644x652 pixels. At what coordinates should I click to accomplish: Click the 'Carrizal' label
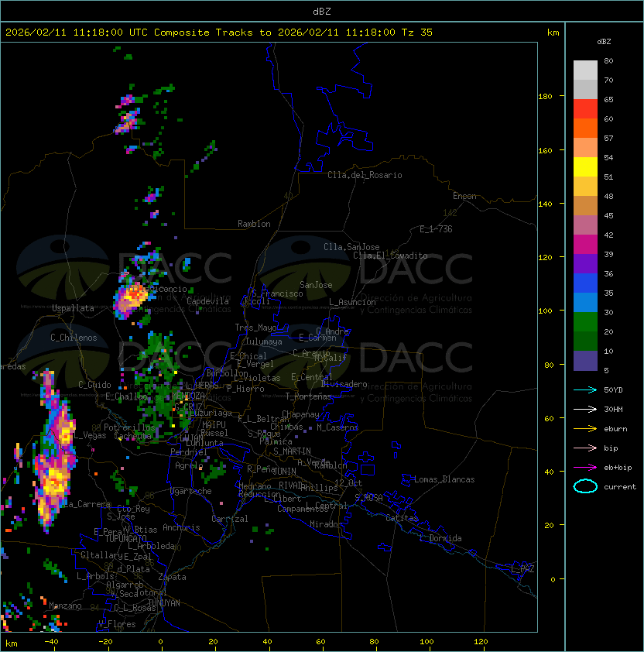point(230,519)
